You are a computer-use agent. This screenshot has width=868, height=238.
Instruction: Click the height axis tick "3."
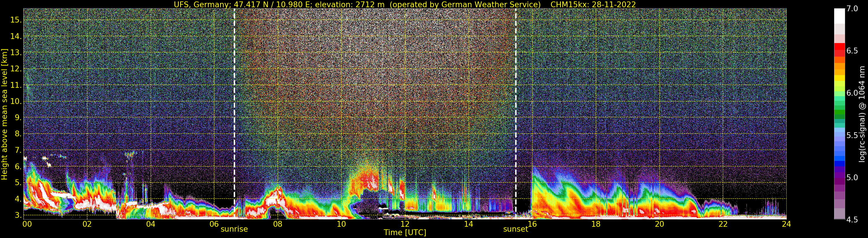pyautogui.click(x=18, y=215)
